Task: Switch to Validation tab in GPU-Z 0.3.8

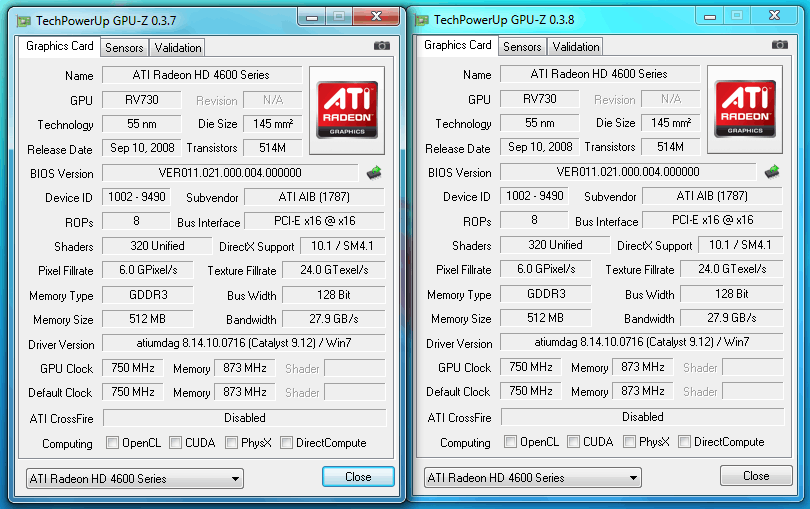Action: [575, 47]
